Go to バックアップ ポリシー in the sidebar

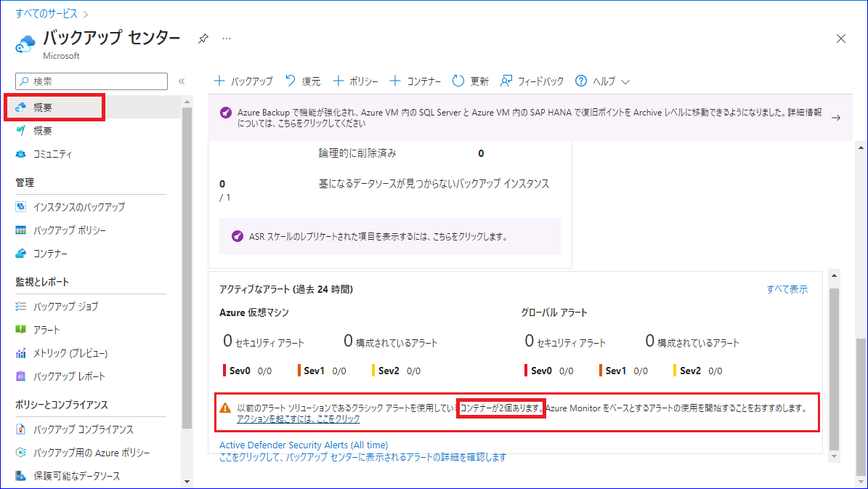pos(69,230)
